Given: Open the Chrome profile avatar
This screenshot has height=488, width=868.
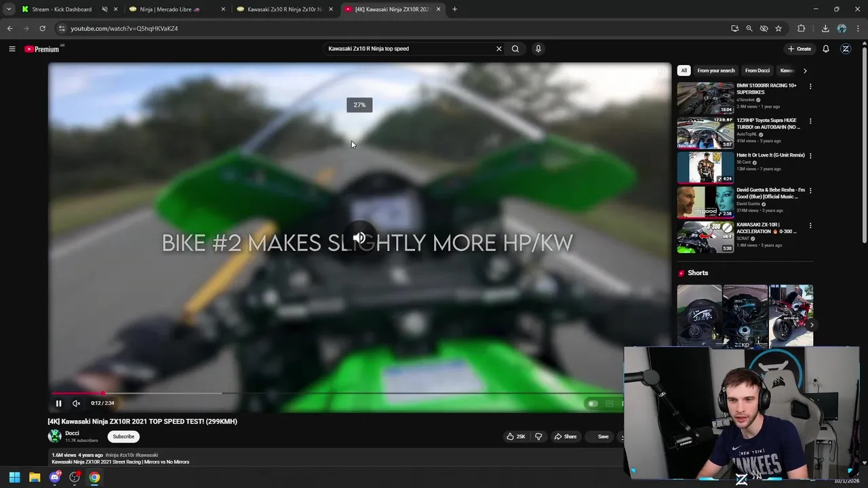Looking at the screenshot, I should coord(842,28).
